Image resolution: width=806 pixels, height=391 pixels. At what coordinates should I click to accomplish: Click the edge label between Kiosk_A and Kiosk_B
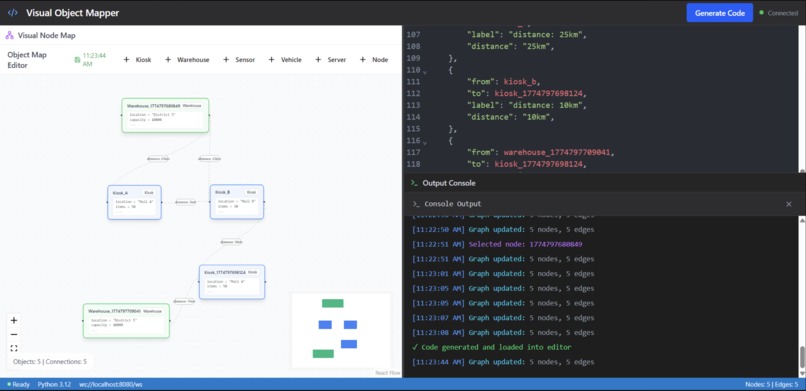click(186, 202)
